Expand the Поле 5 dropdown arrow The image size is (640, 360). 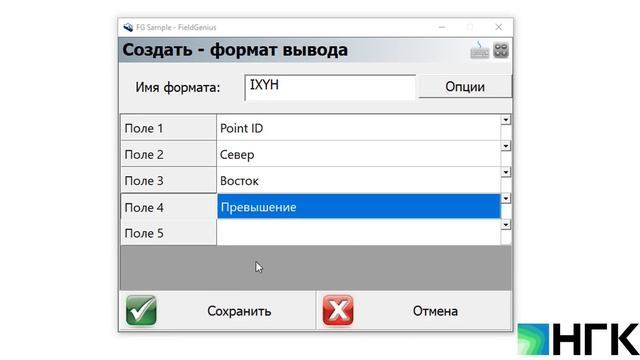506,224
